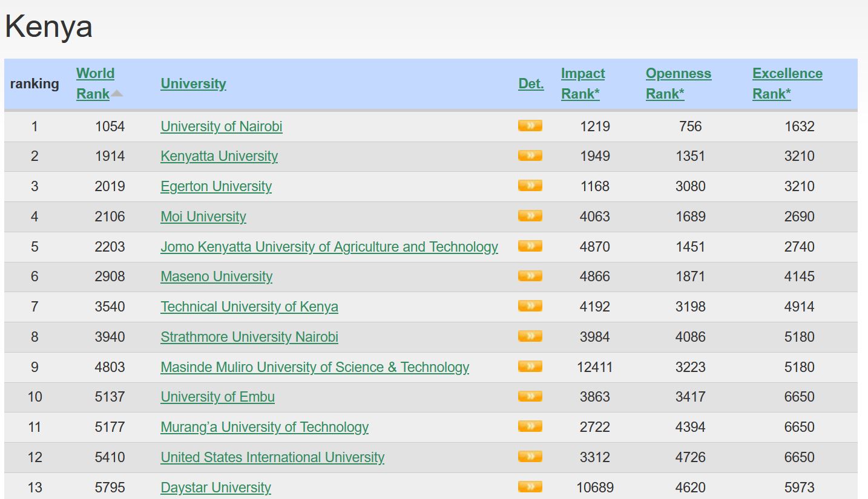Select world rank value 5137
The image size is (868, 499).
coord(110,397)
